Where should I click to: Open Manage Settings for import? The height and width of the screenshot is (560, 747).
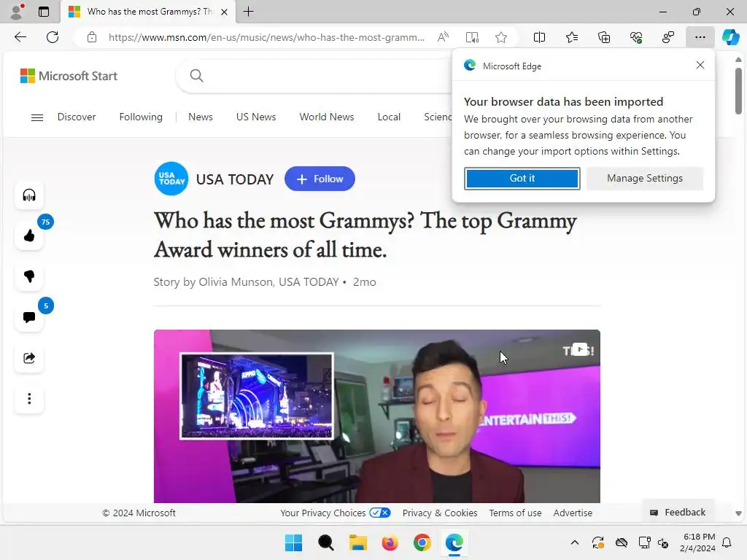tap(645, 179)
